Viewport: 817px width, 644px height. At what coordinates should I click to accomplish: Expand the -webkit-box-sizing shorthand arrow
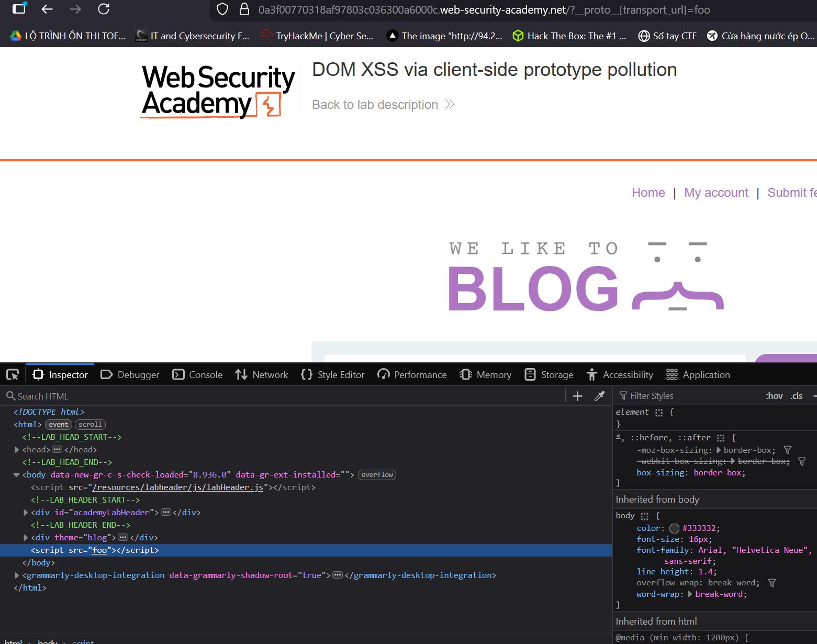pyautogui.click(x=733, y=461)
